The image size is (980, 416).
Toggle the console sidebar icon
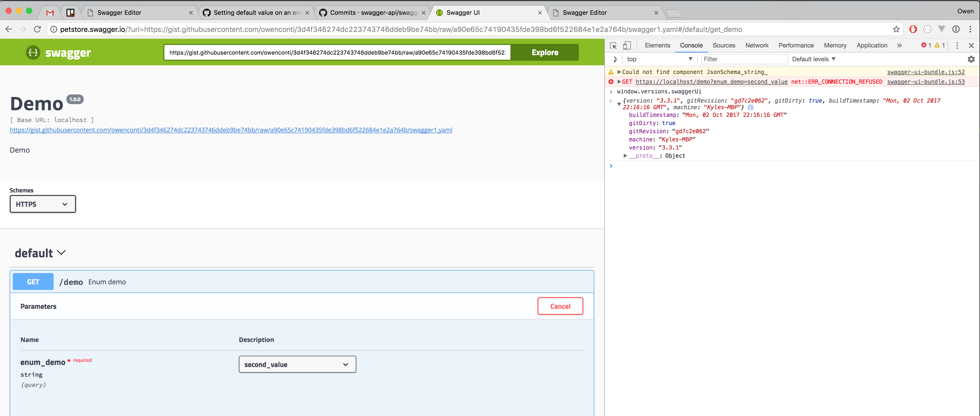click(614, 59)
